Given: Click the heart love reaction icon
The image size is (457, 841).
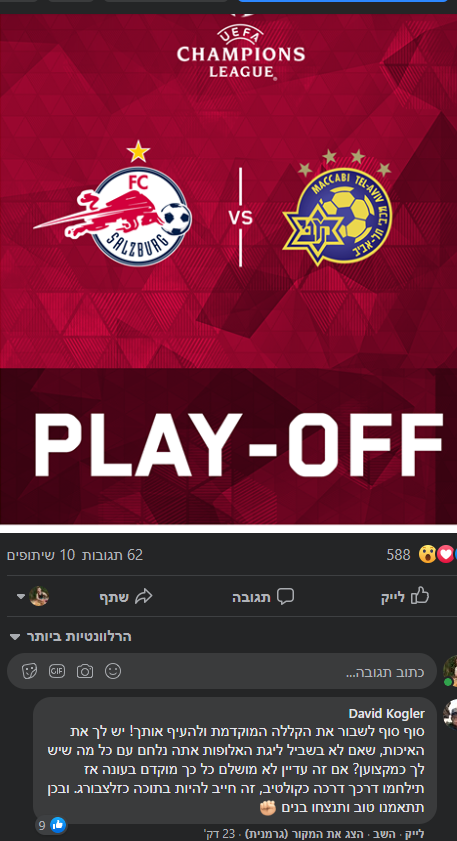Looking at the screenshot, I should (x=445, y=555).
